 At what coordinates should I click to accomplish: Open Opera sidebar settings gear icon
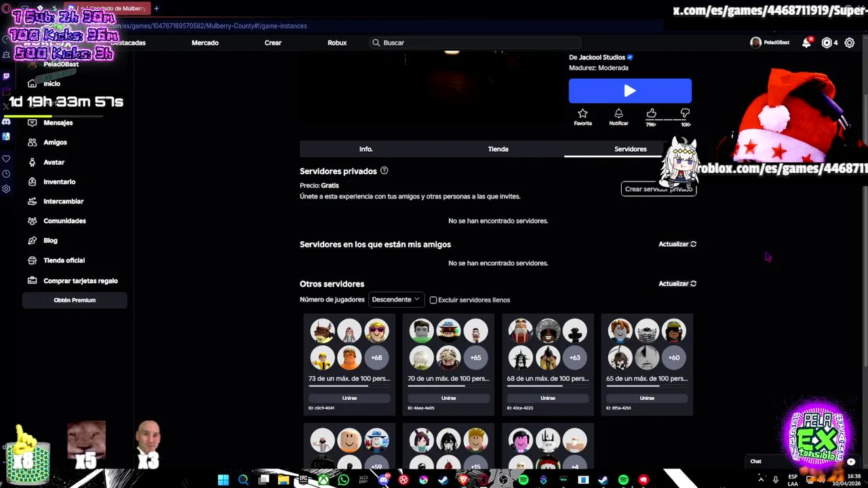6,189
